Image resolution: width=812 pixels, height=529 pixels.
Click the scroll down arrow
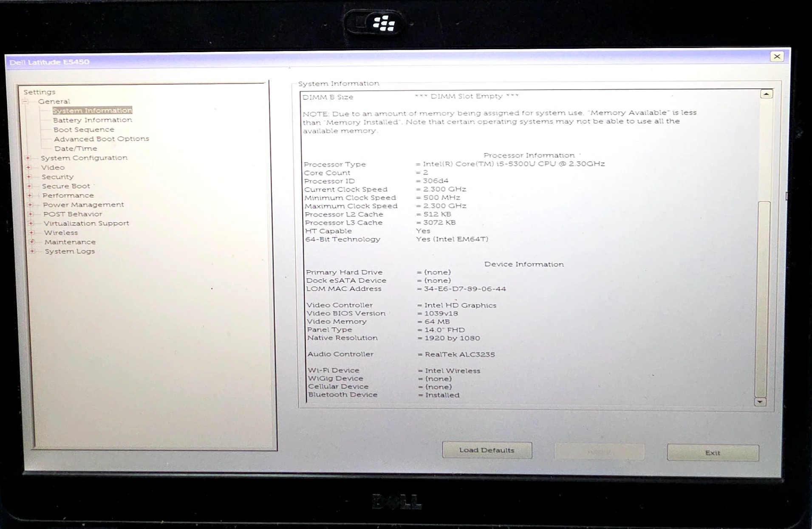coord(760,402)
